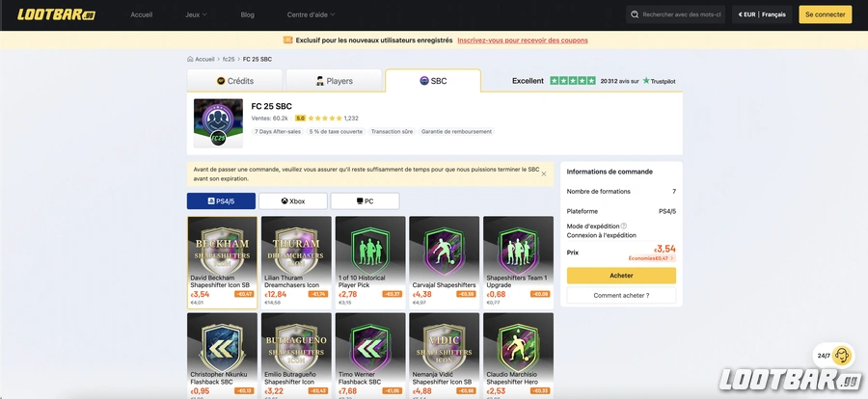
Task: Open the Accueil navigation link
Action: pyautogui.click(x=142, y=15)
